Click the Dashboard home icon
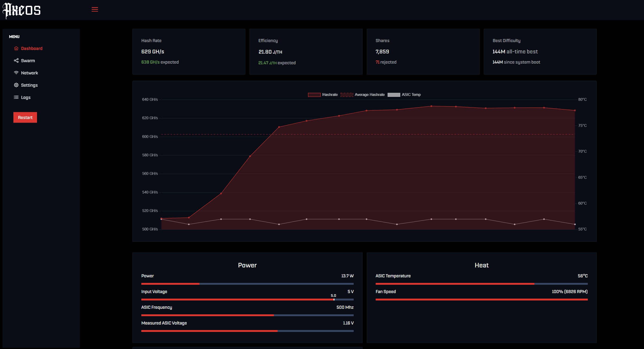The image size is (644, 349). 16,49
